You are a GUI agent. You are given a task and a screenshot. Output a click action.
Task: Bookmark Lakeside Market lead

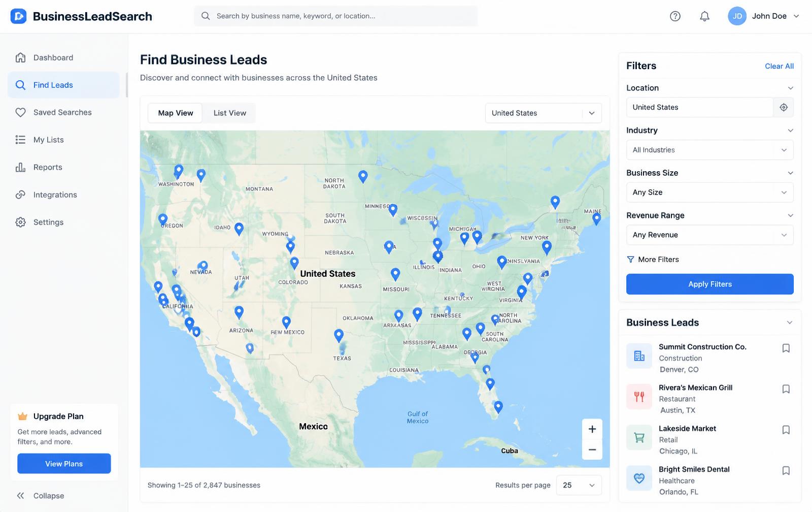click(x=786, y=430)
